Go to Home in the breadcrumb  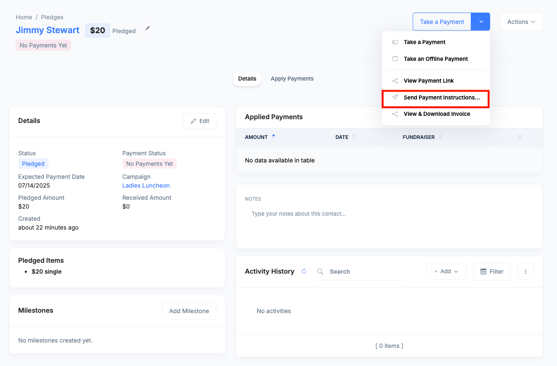pos(23,17)
